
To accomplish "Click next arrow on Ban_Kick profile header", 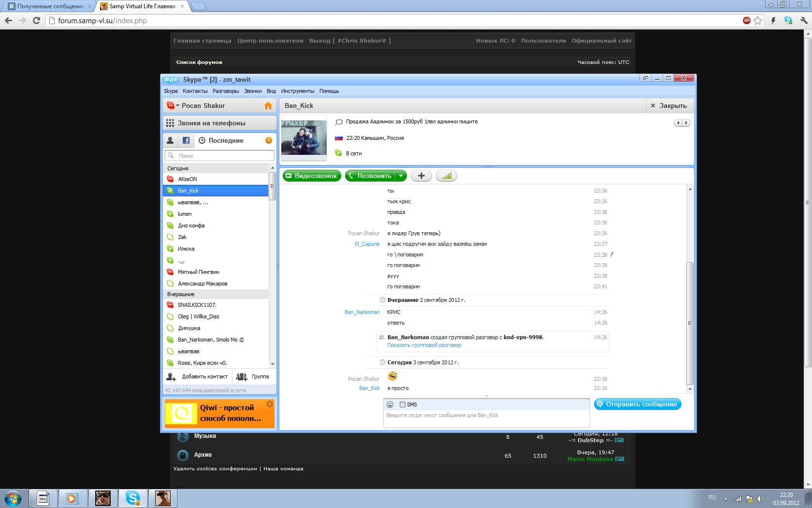I will click(686, 123).
